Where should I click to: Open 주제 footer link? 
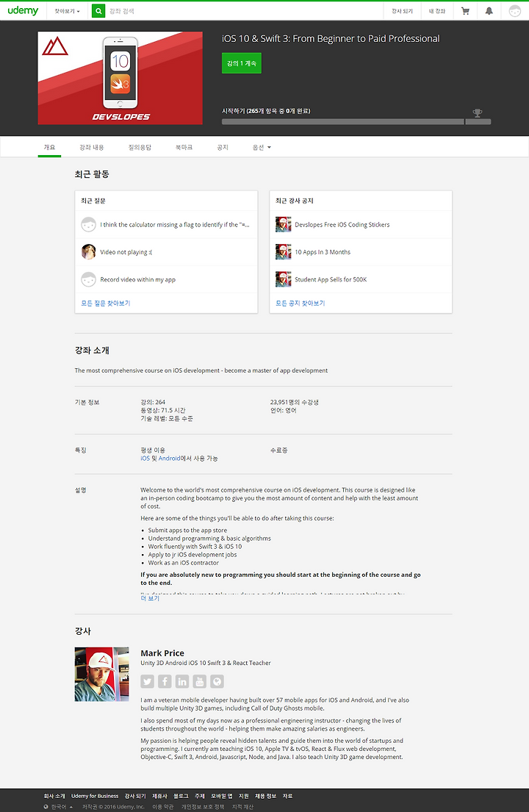click(200, 796)
